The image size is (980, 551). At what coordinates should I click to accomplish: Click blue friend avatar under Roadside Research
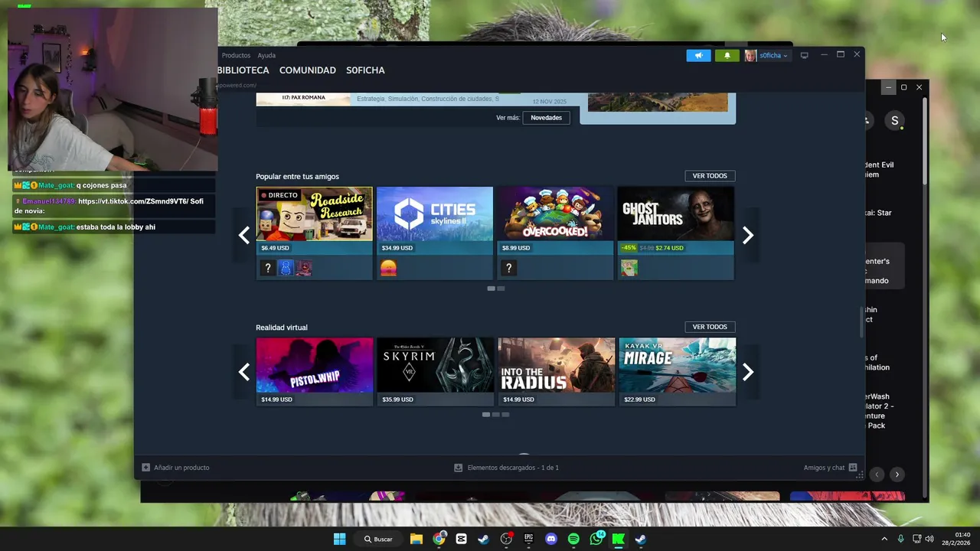pos(286,268)
